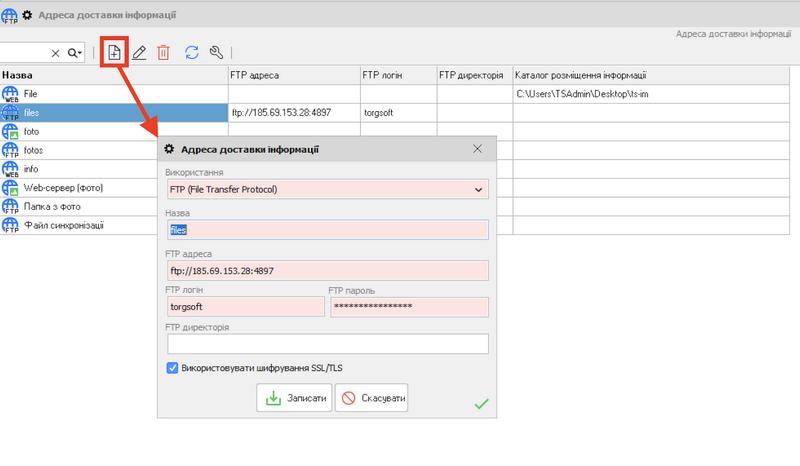This screenshot has width=800, height=466.
Task: Clear the search box with X icon
Action: click(x=56, y=53)
